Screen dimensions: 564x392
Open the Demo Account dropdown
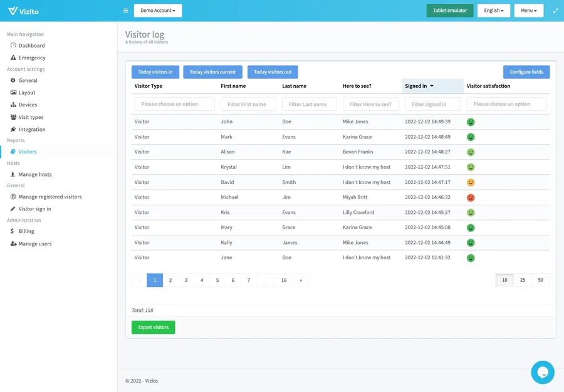(x=158, y=11)
